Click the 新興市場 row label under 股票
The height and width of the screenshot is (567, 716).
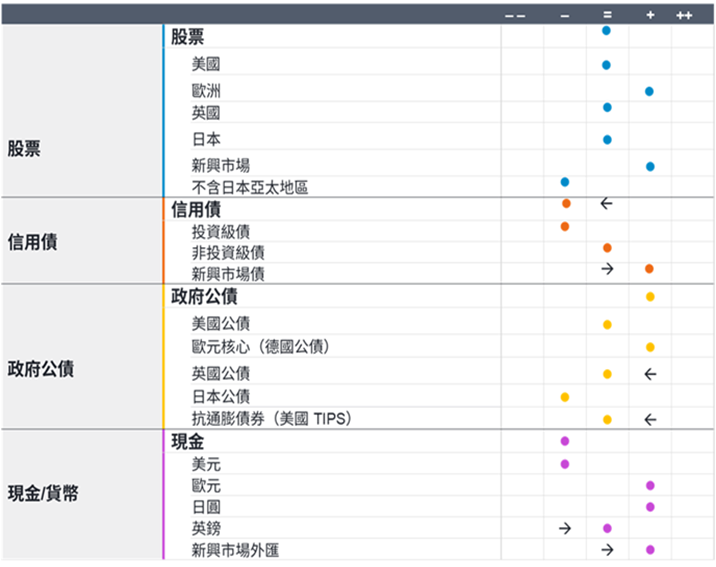(221, 165)
